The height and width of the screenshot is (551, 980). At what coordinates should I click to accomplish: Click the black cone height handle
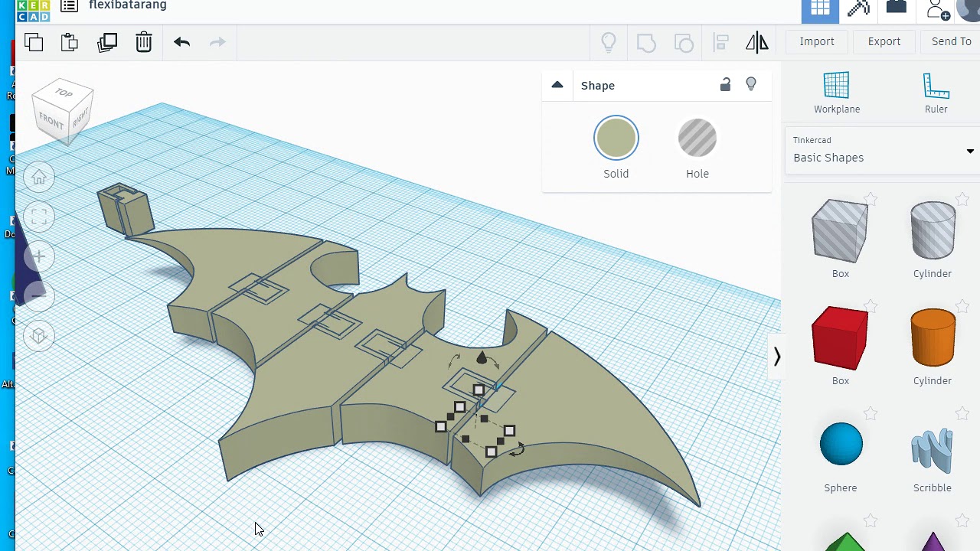pos(482,357)
